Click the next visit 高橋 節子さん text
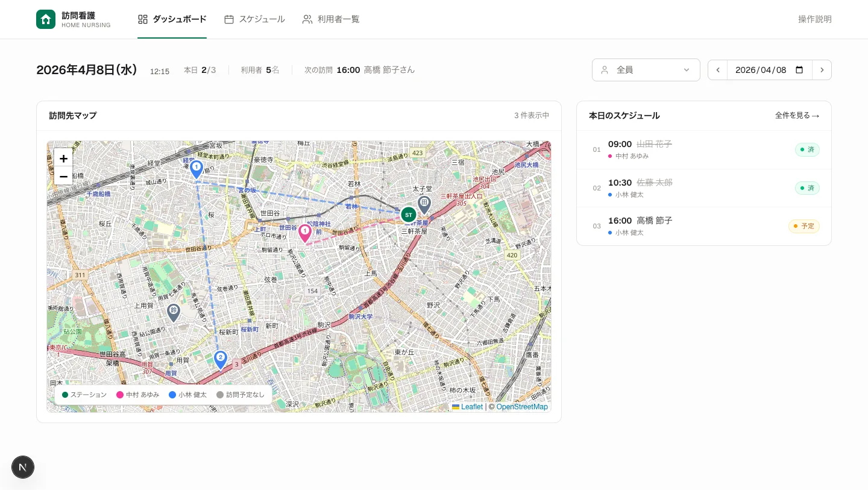Screen dimensions: 868x490 coord(389,70)
